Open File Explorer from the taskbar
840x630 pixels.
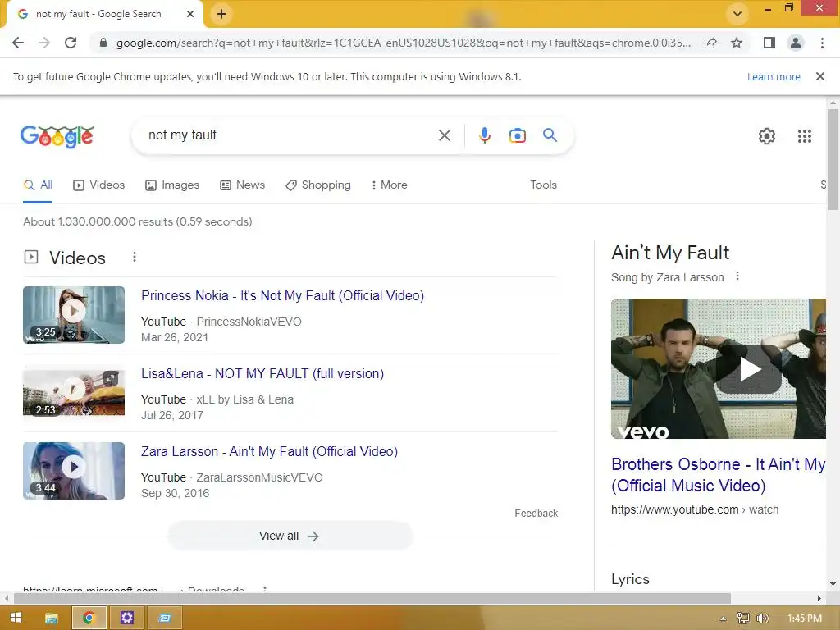[x=52, y=618]
